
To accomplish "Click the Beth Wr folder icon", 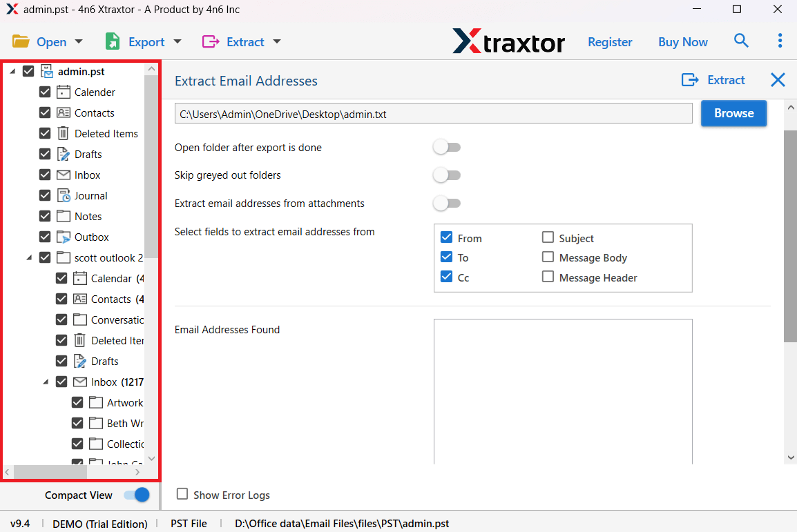I will tap(96, 424).
